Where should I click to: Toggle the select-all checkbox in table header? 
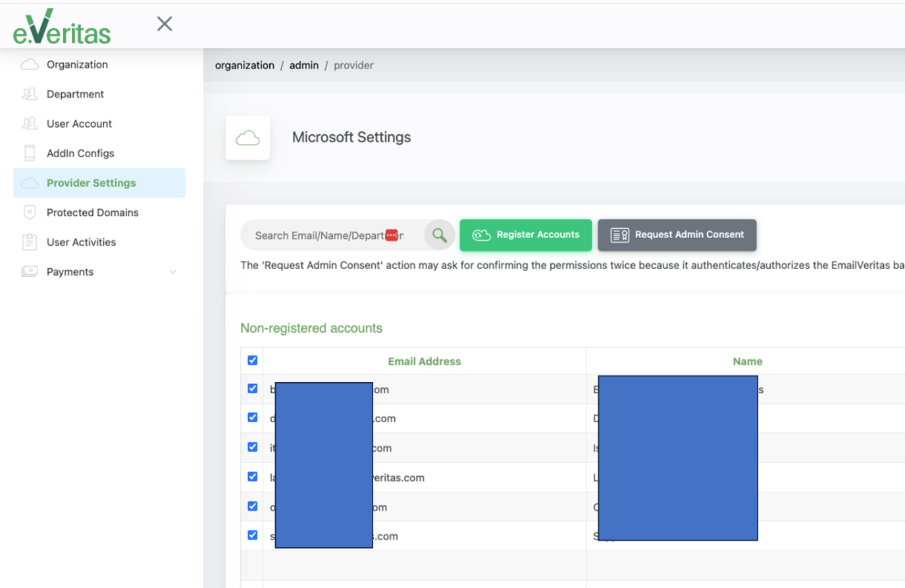[x=253, y=360]
